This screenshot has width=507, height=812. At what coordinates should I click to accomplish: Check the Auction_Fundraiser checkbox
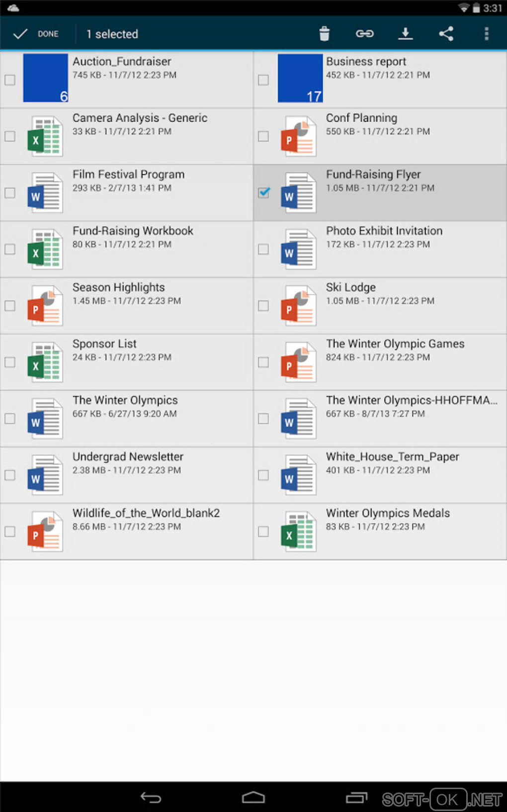(10, 80)
